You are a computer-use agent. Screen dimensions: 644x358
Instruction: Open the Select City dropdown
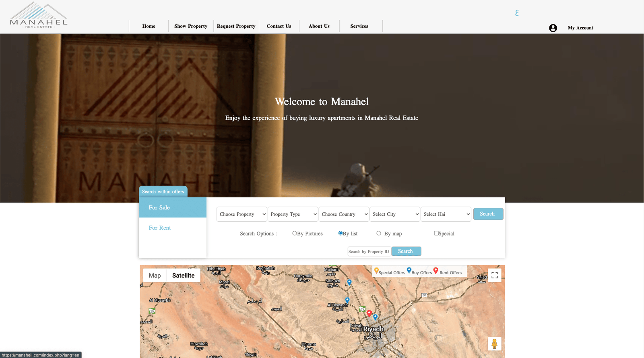395,214
